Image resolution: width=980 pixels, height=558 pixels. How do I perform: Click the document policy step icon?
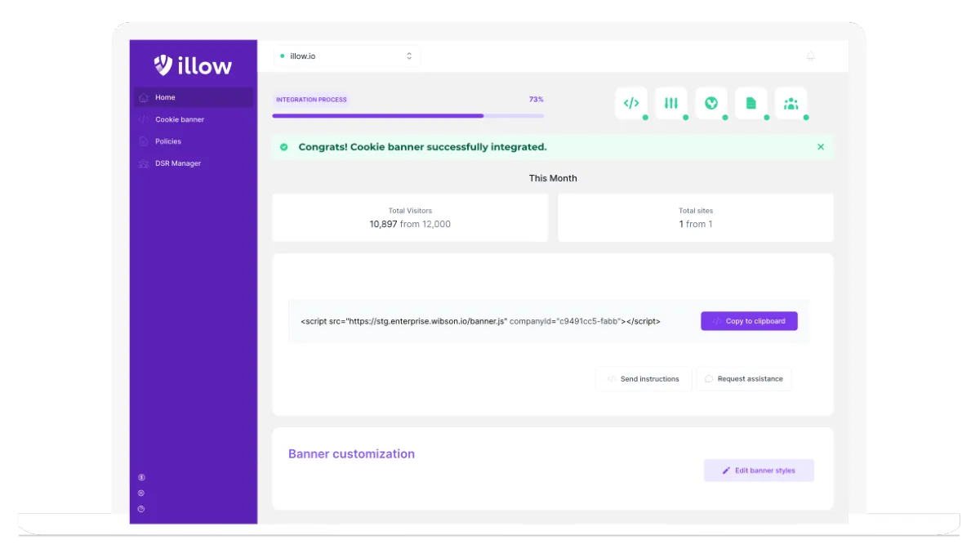[x=751, y=103]
